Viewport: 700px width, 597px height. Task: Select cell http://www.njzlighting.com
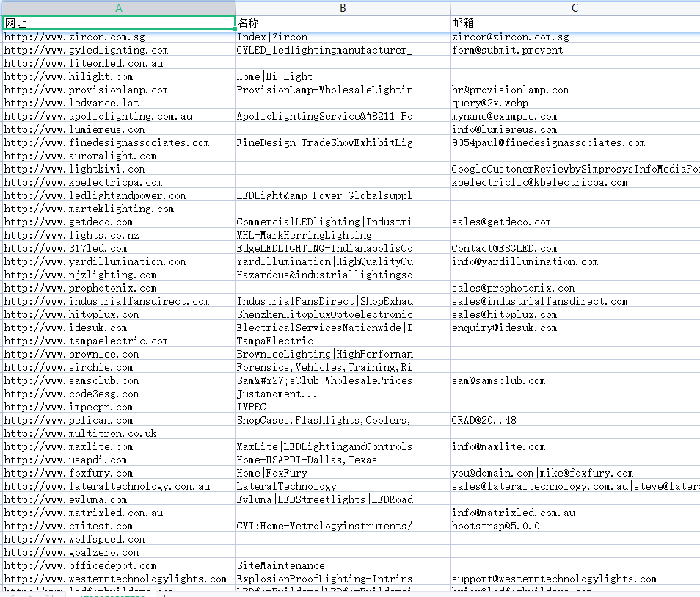119,275
